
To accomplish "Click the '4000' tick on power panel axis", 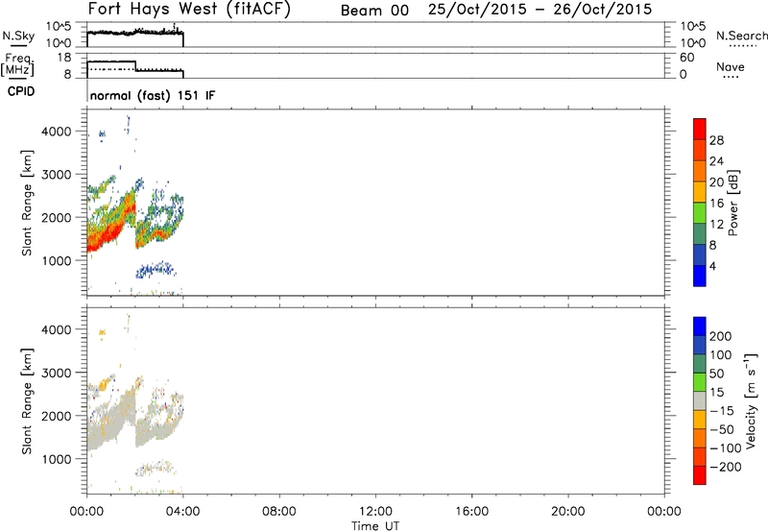I will click(57, 132).
